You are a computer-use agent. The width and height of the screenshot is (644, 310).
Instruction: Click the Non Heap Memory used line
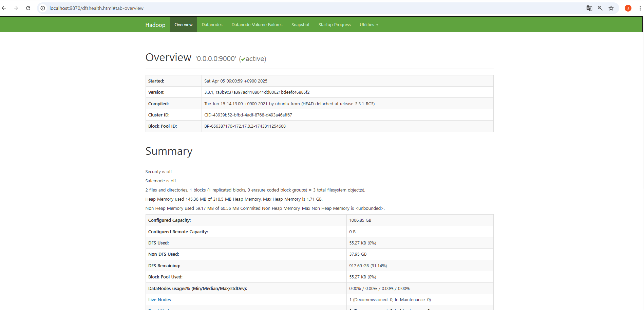[265, 208]
